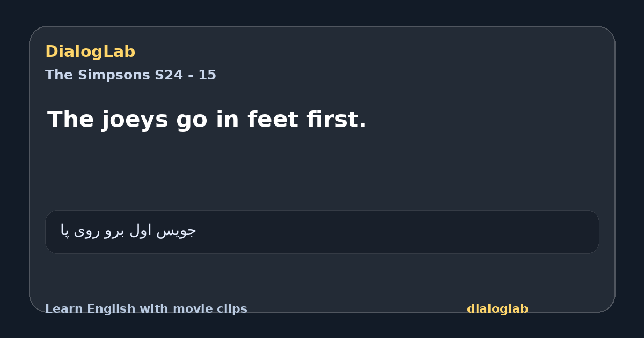The width and height of the screenshot is (644, 338).
Task: Click the DialogLab brand title
Action: [90, 52]
